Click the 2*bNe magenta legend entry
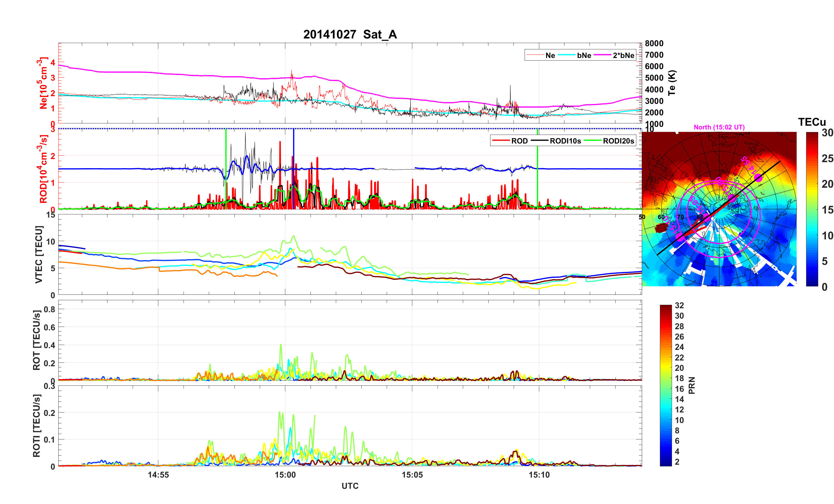The image size is (834, 504). click(x=623, y=55)
